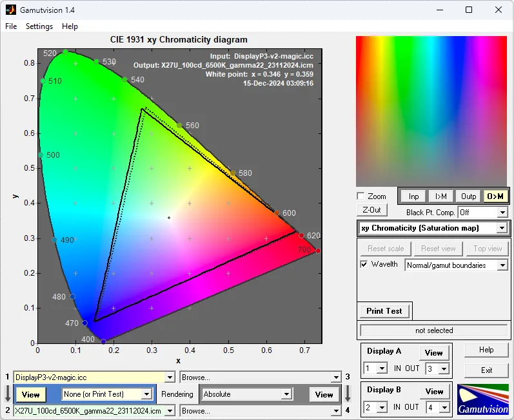Enable the Zoom checkbox

pos(361,196)
